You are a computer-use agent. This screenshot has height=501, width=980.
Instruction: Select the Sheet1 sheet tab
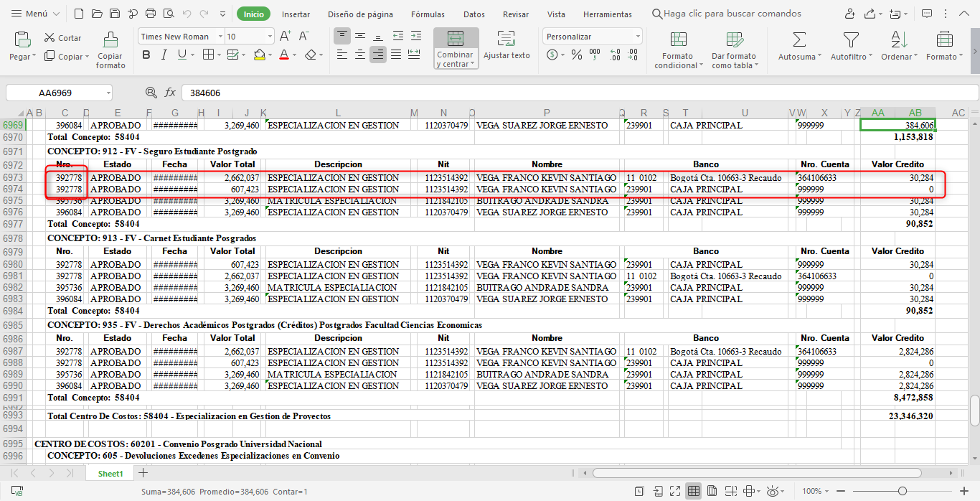pyautogui.click(x=110, y=474)
